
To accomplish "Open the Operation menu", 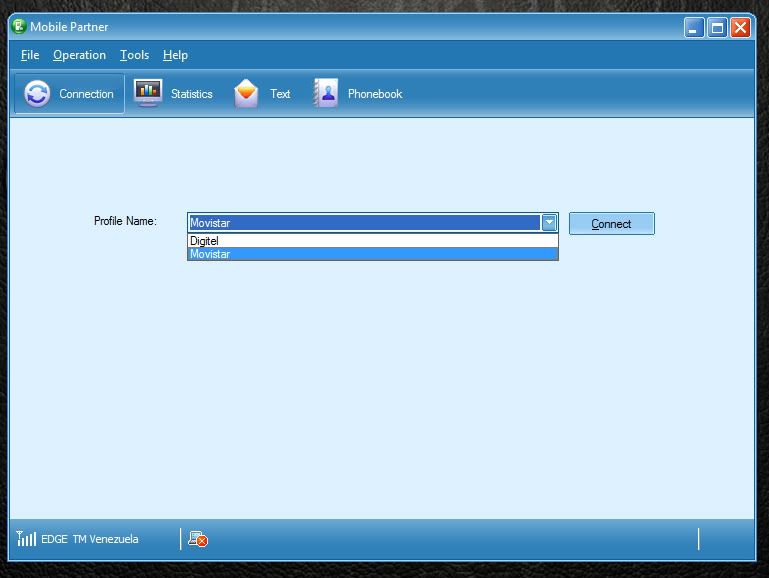I will click(79, 55).
